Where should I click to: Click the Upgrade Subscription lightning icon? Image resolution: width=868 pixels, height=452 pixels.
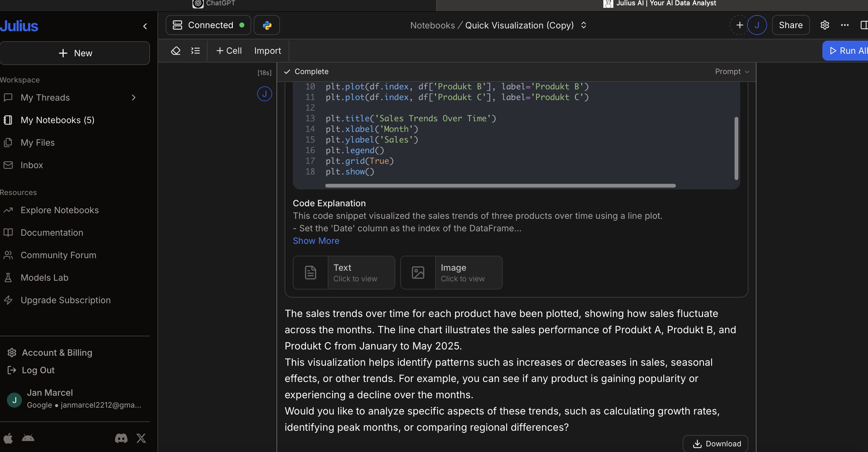pos(8,300)
